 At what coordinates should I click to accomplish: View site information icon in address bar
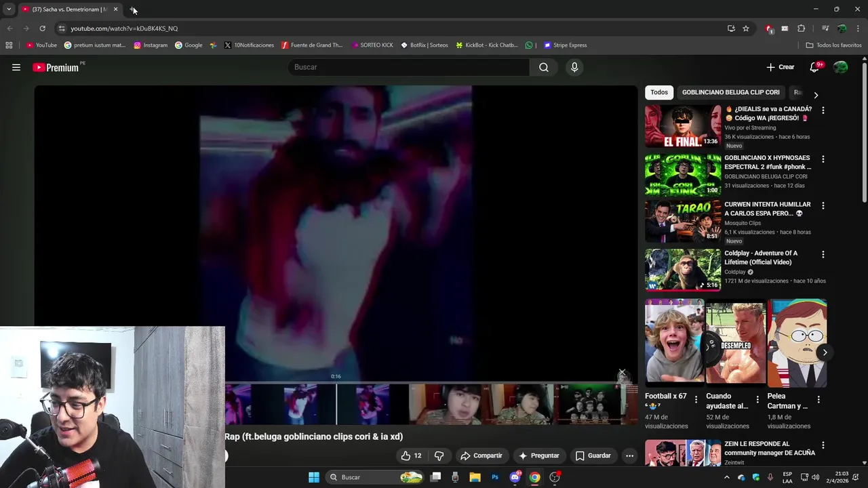tap(62, 28)
